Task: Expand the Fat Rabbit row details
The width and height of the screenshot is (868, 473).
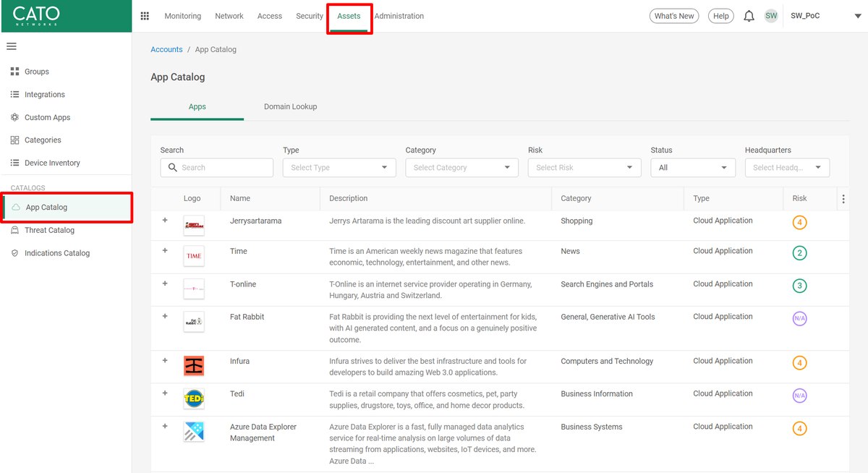Action: tap(165, 316)
